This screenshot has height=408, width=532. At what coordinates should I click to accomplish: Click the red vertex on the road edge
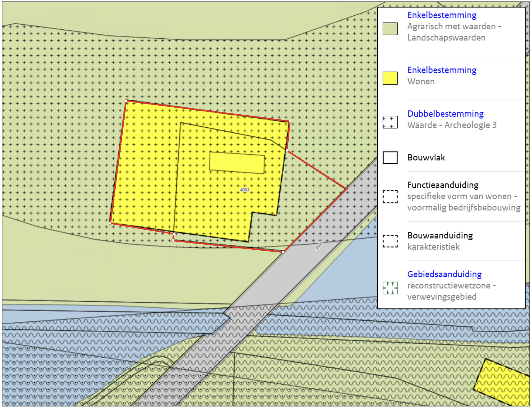pyautogui.click(x=346, y=189)
